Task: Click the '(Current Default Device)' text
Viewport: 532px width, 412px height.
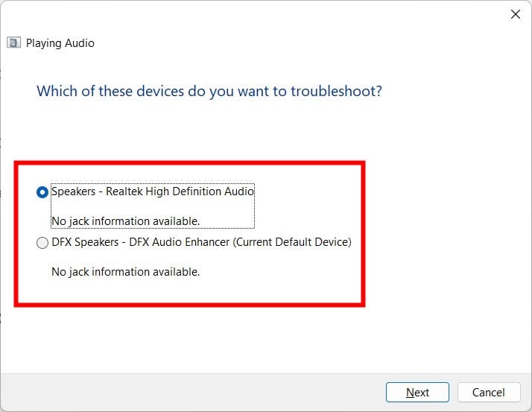Action: coord(292,242)
